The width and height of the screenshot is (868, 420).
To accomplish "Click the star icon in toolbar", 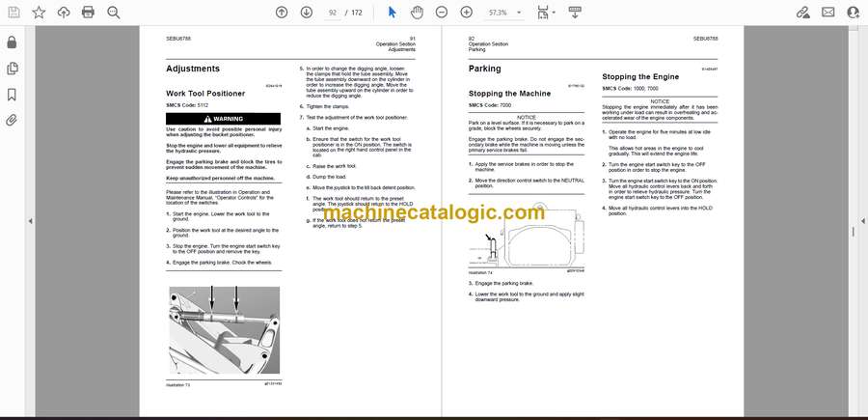I will (x=39, y=13).
